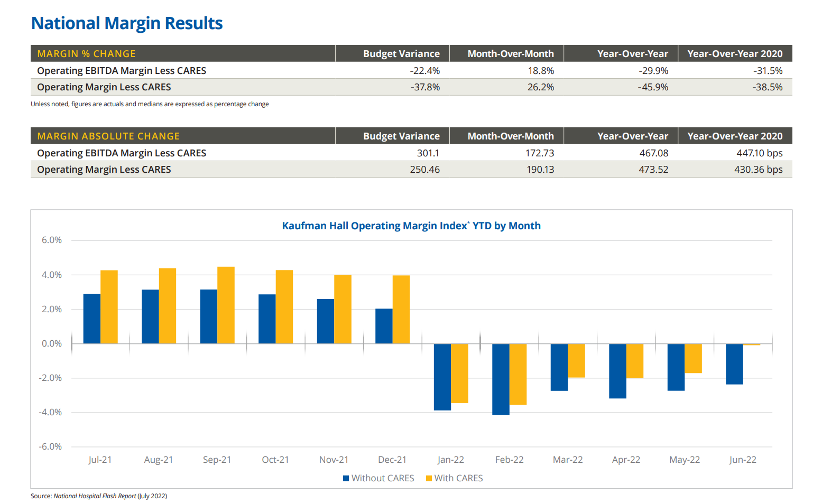
Task: Click the yellow With CARES legend swatch
Action: tap(429, 479)
